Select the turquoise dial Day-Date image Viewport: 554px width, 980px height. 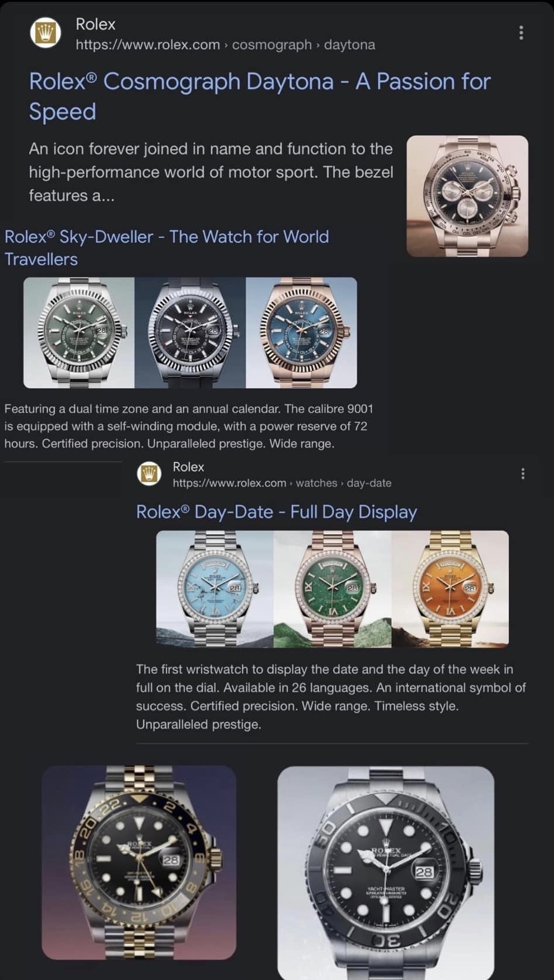point(215,589)
